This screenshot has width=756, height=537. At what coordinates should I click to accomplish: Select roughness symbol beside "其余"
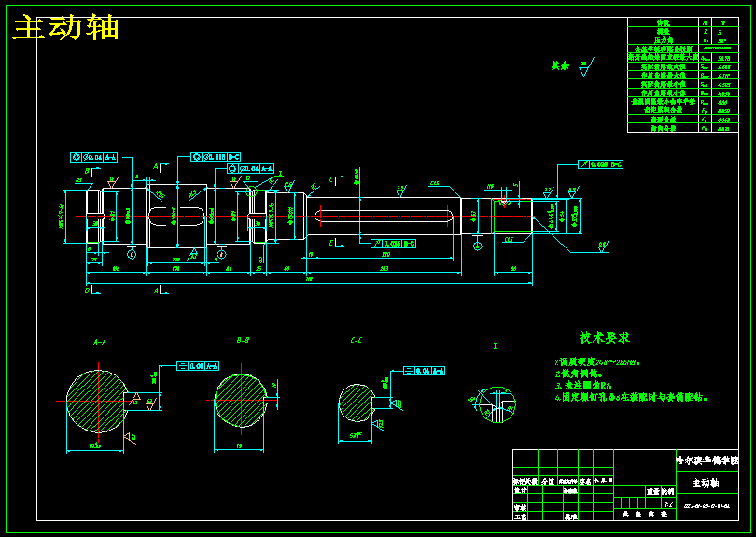tap(586, 67)
